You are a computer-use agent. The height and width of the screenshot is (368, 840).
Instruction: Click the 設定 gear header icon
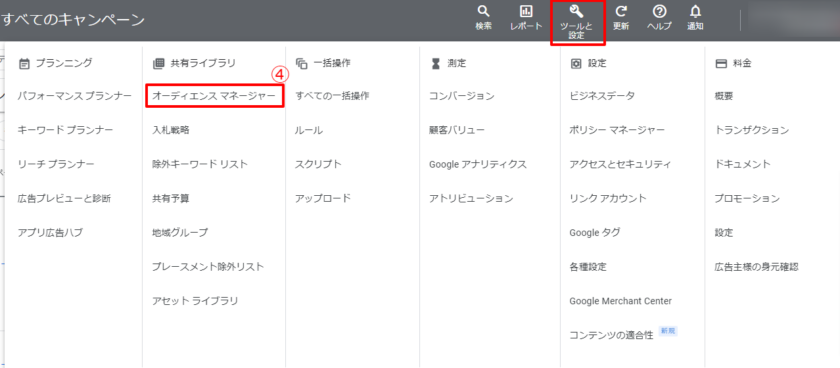576,64
